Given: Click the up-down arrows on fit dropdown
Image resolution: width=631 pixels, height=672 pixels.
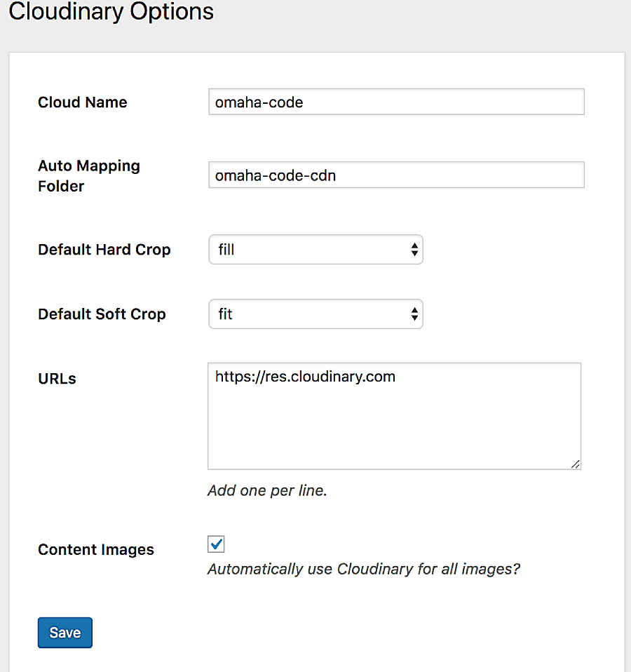Looking at the screenshot, I should tap(414, 314).
